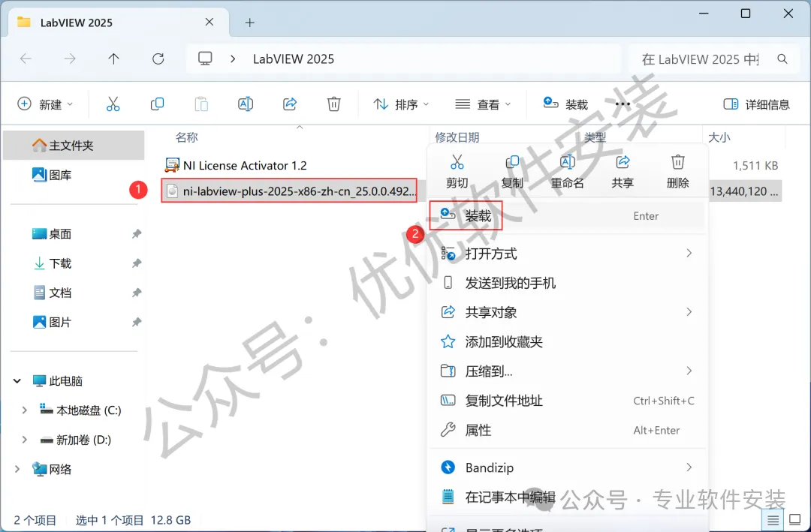The width and height of the screenshot is (811, 532).
Task: Add a new tab with the plus button
Action: 250,23
